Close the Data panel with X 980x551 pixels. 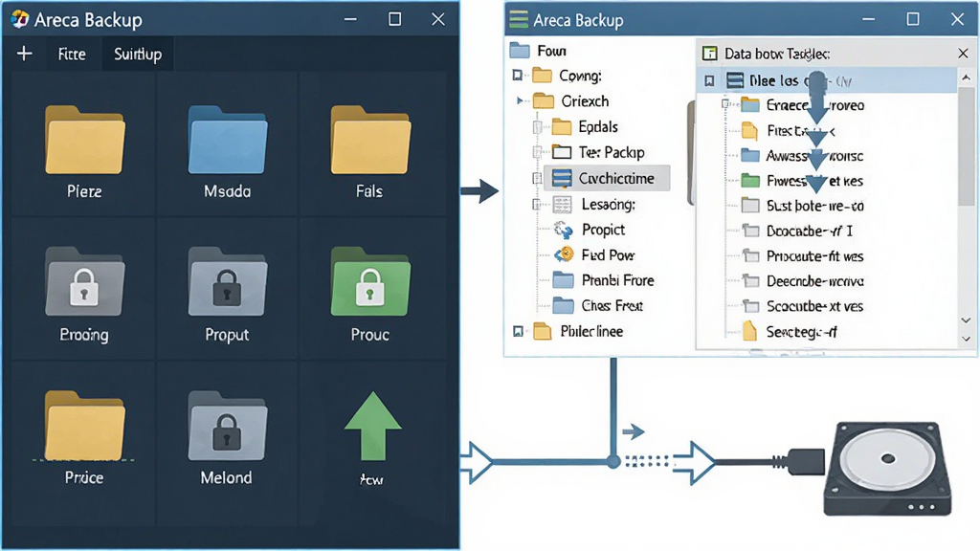click(x=963, y=54)
